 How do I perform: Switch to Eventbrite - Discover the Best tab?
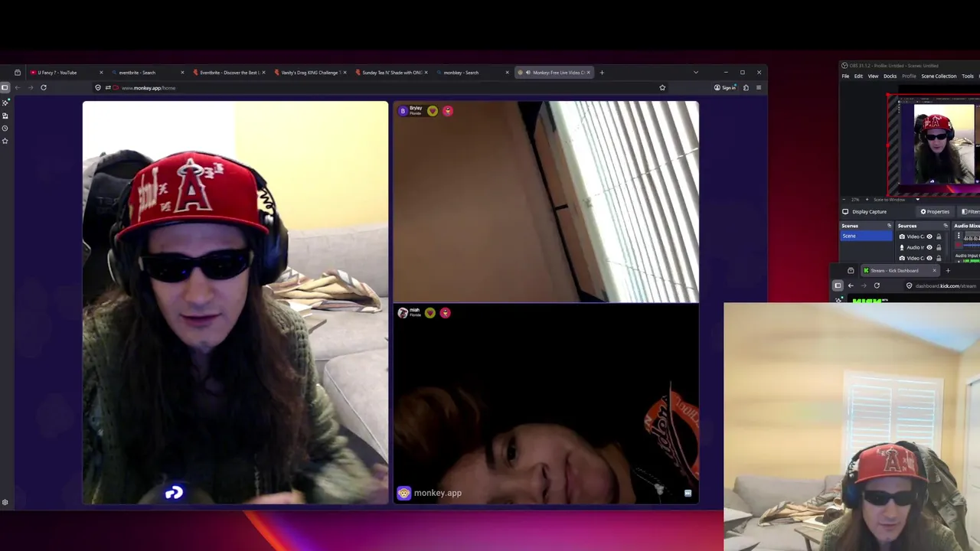(229, 73)
